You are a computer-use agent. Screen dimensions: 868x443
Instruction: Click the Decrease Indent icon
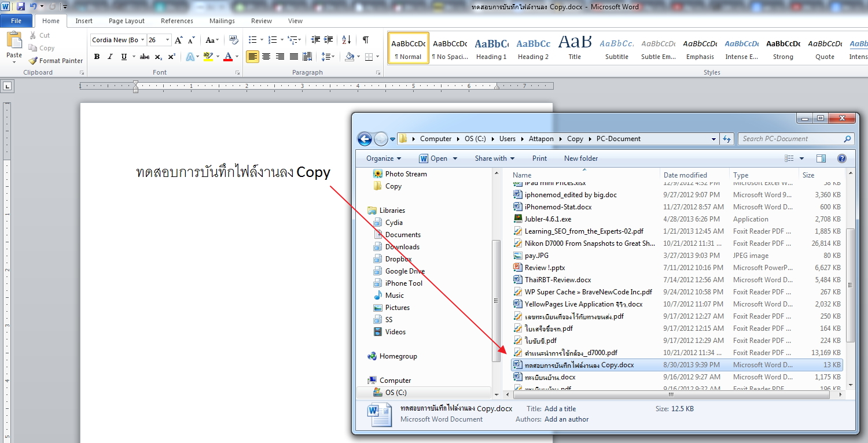(x=315, y=40)
